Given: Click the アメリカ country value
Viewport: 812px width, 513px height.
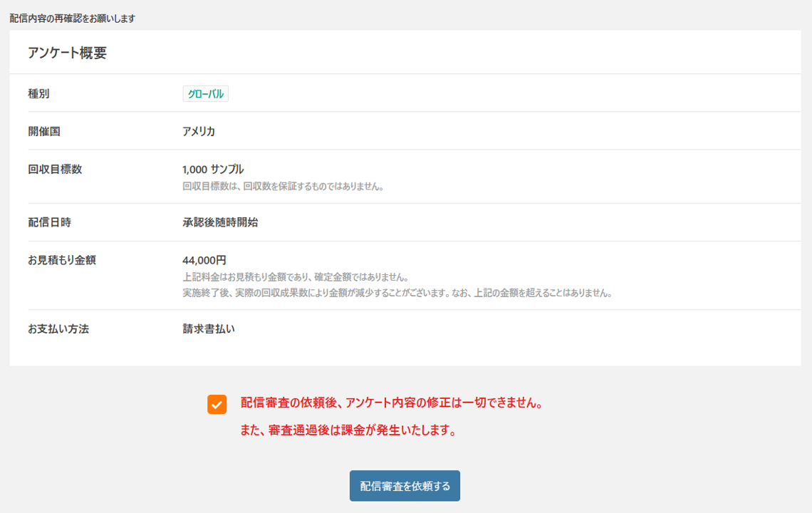Looking at the screenshot, I should coord(199,132).
